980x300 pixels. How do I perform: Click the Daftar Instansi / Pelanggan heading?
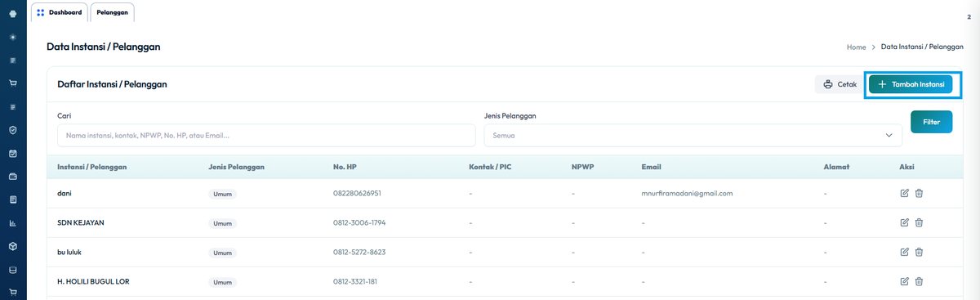pyautogui.click(x=112, y=84)
